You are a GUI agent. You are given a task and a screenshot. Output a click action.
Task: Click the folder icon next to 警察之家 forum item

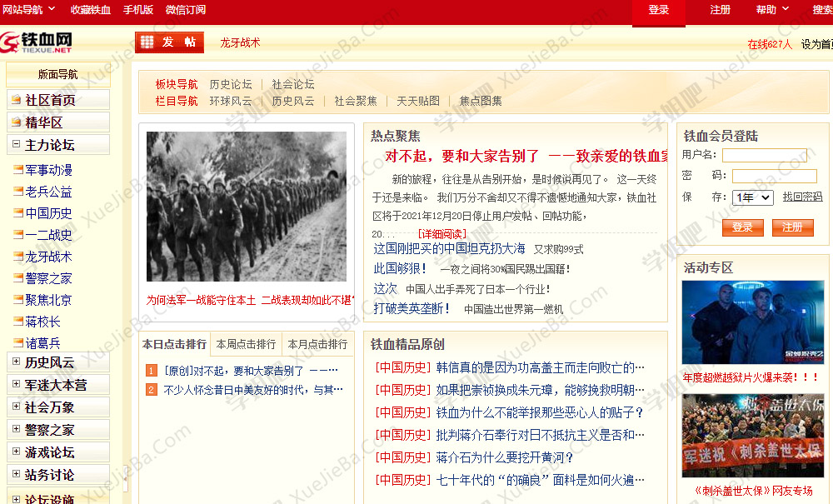tap(18, 277)
